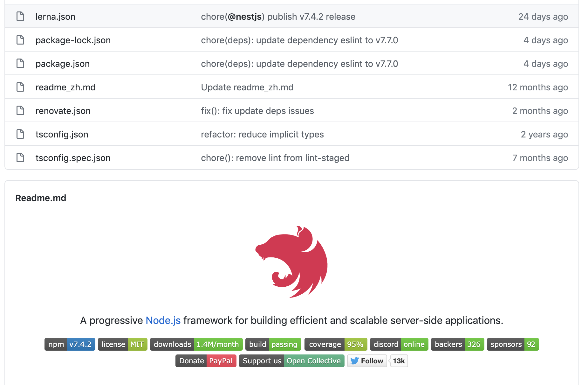
Task: Open the package-lock.json file
Action: click(x=73, y=40)
